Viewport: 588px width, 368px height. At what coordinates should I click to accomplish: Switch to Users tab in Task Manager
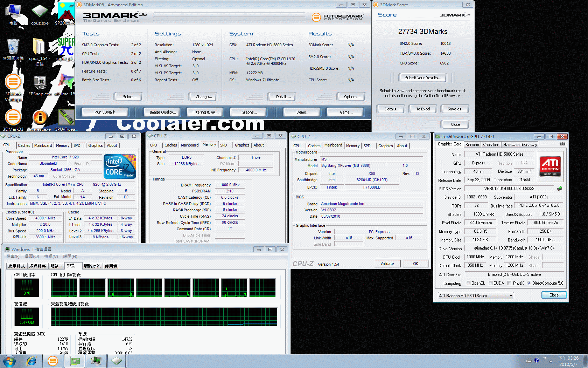111,266
